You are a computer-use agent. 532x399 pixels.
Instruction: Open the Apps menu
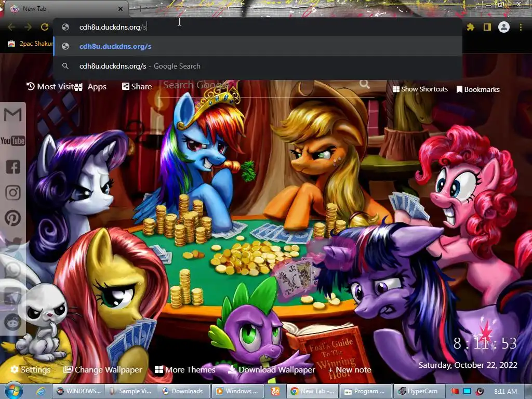tap(91, 87)
